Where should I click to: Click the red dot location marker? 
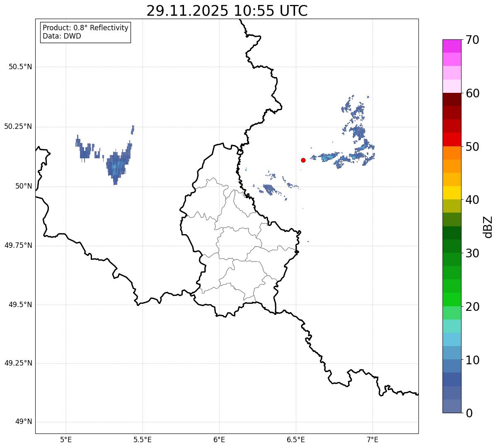pos(303,160)
